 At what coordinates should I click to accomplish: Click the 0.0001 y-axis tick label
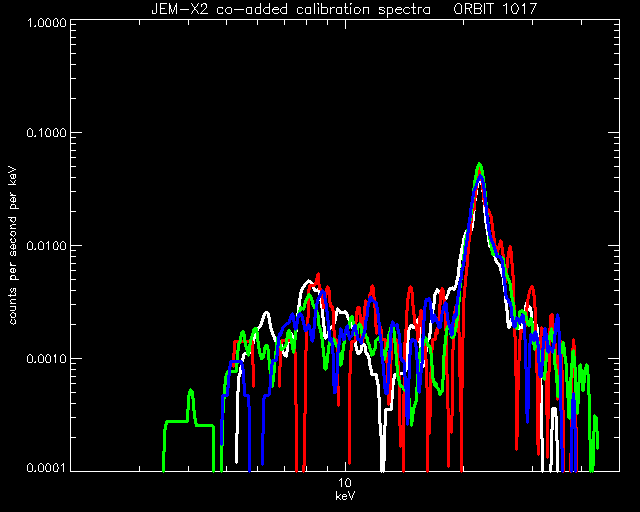click(46, 467)
